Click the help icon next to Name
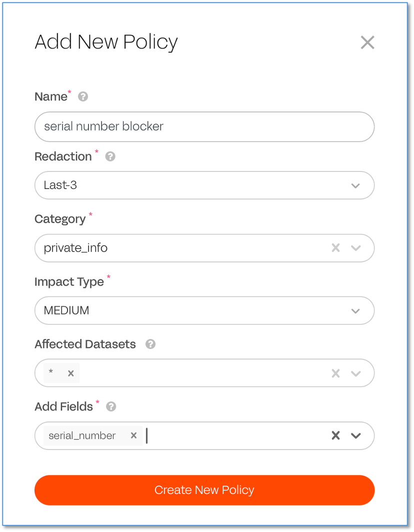The height and width of the screenshot is (532, 414). tap(83, 96)
